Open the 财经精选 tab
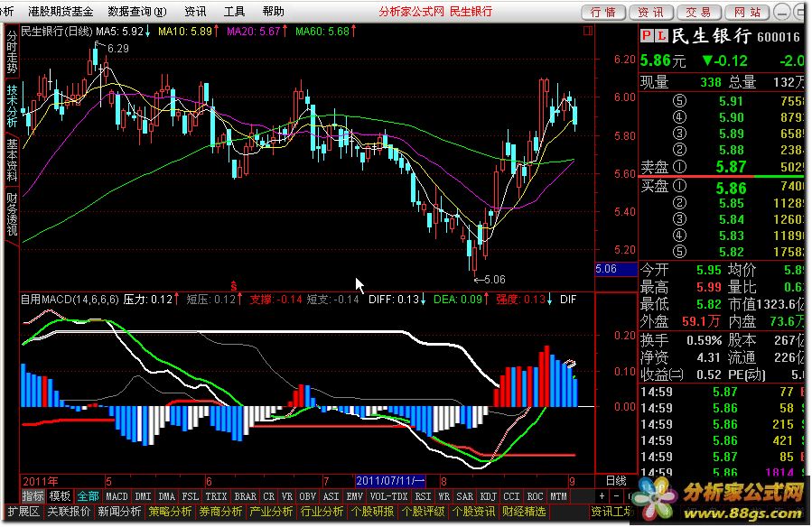The image size is (812, 527). [524, 512]
